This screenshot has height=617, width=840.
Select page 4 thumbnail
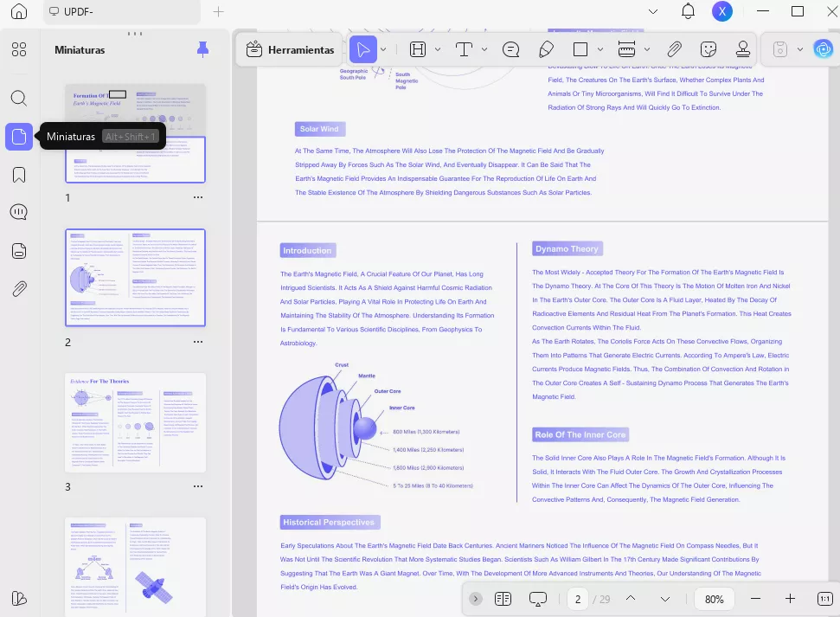coord(136,567)
